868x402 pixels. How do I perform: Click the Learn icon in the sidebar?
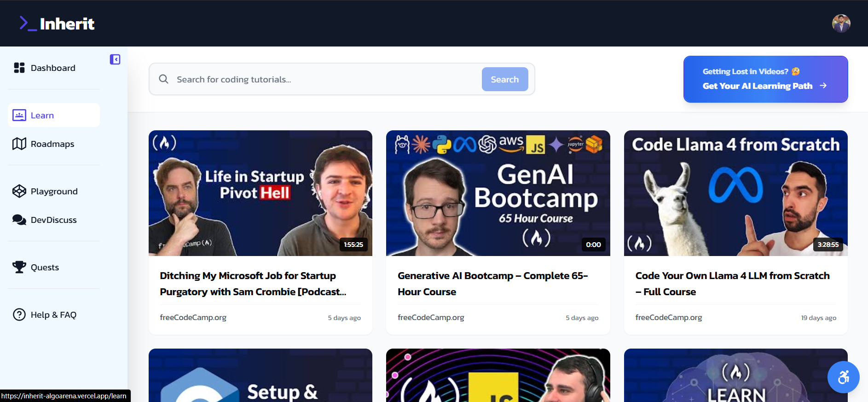(19, 115)
